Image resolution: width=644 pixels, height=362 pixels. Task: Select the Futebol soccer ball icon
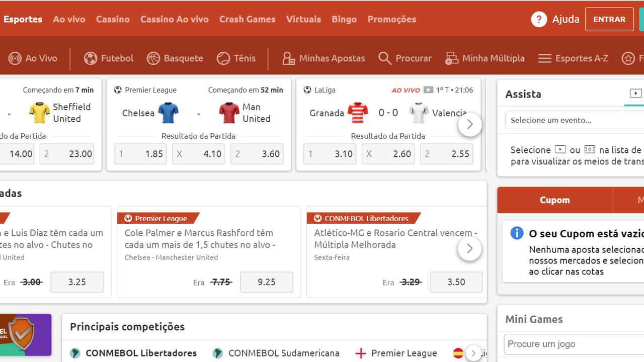click(x=91, y=58)
